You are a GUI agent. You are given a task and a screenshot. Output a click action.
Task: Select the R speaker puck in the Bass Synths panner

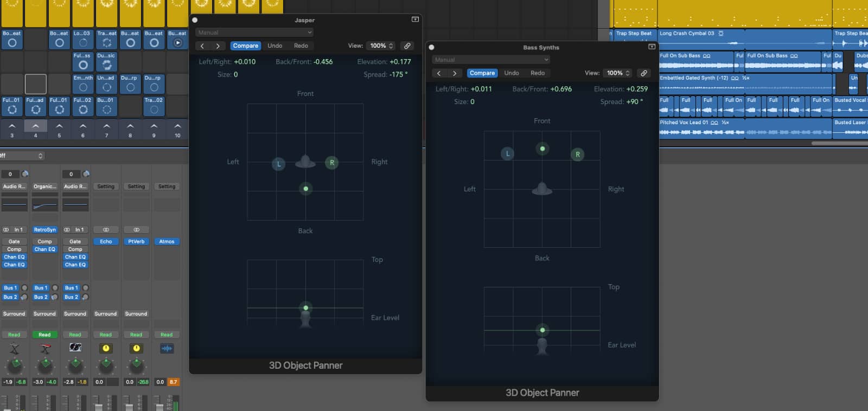[x=578, y=155]
